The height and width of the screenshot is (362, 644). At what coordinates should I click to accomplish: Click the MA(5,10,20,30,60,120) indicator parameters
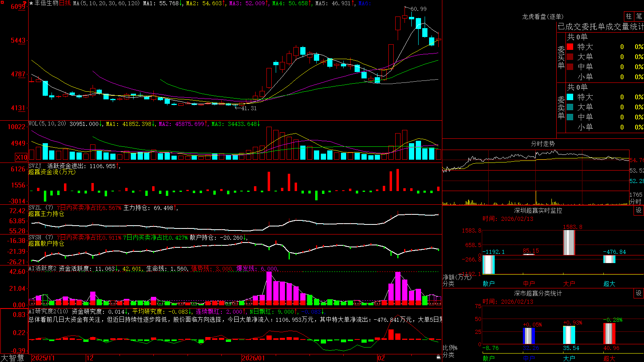pyautogui.click(x=106, y=3)
